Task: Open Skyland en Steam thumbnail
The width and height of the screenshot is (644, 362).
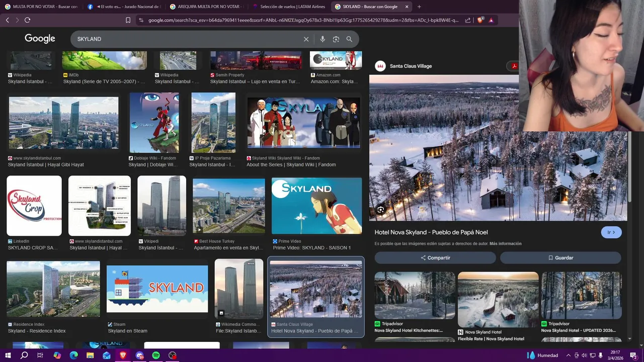Action: click(157, 289)
